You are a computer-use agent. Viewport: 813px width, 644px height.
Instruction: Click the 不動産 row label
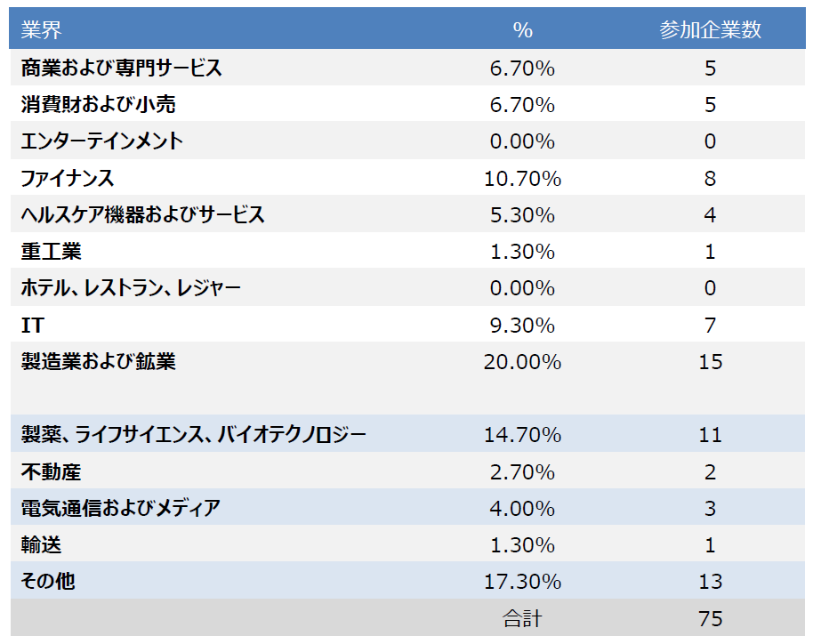click(52, 471)
